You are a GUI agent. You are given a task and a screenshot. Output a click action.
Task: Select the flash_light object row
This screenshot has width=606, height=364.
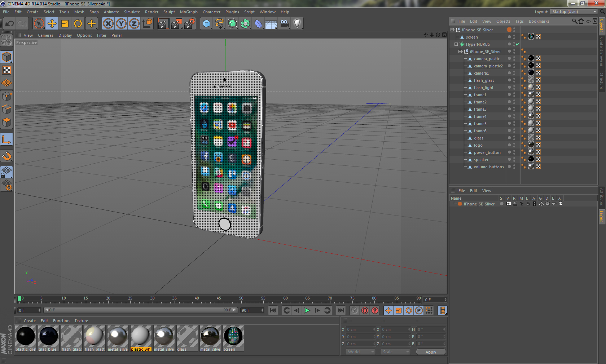tap(483, 88)
